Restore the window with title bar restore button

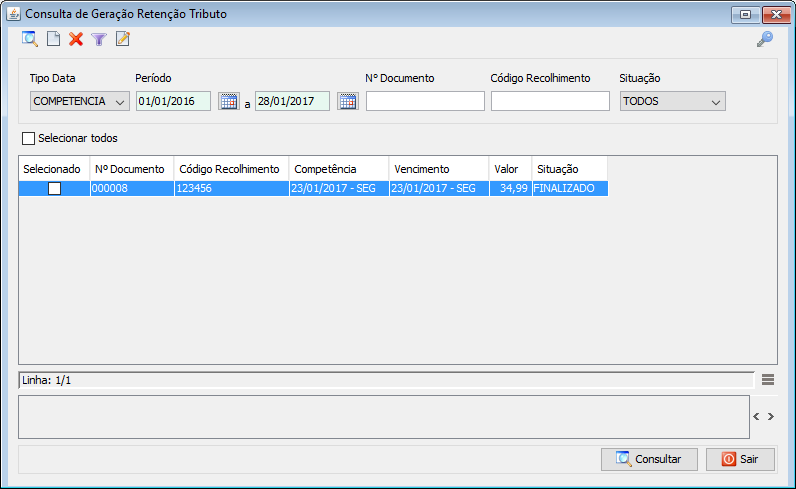point(745,14)
